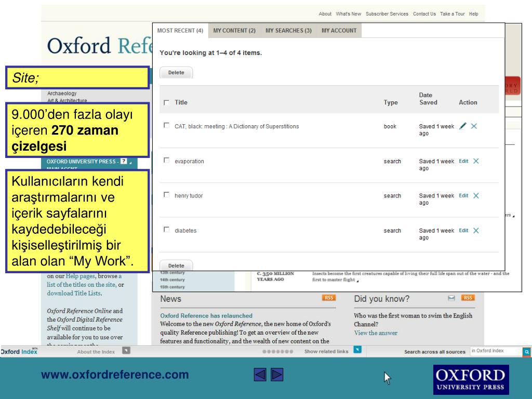
Task: Click the RSS icon in News section
Action: (329, 298)
